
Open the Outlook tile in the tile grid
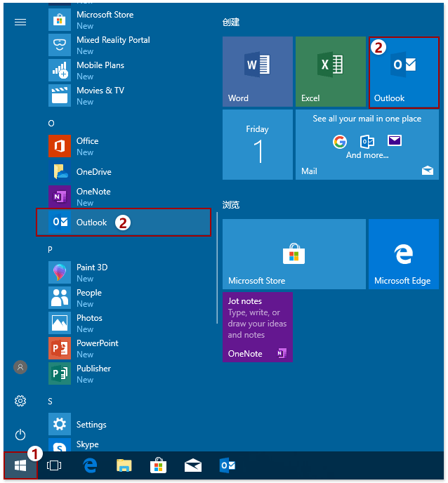coord(403,72)
